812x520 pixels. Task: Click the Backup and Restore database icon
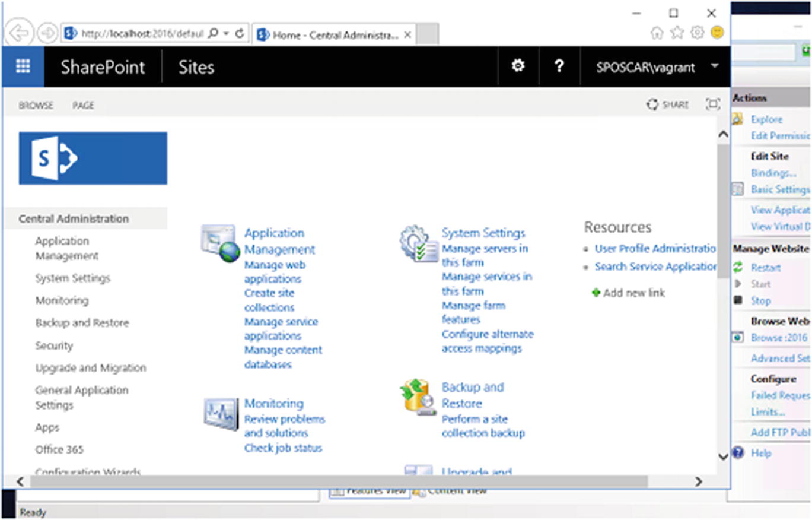pyautogui.click(x=418, y=397)
